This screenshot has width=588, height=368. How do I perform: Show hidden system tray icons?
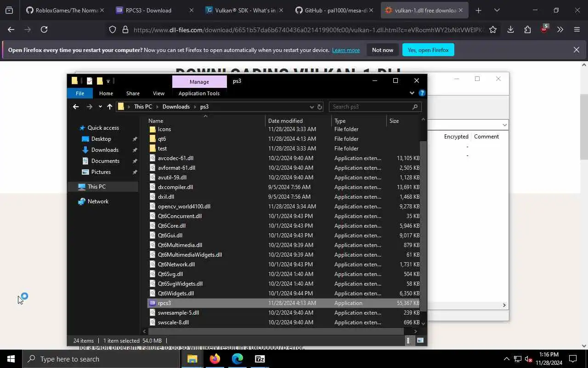(x=506, y=359)
